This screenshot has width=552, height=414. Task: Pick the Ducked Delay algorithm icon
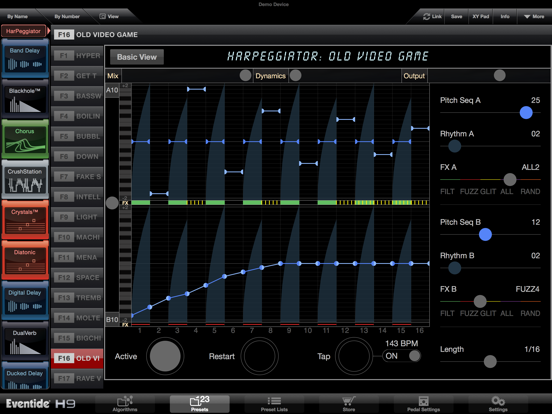coord(25,376)
